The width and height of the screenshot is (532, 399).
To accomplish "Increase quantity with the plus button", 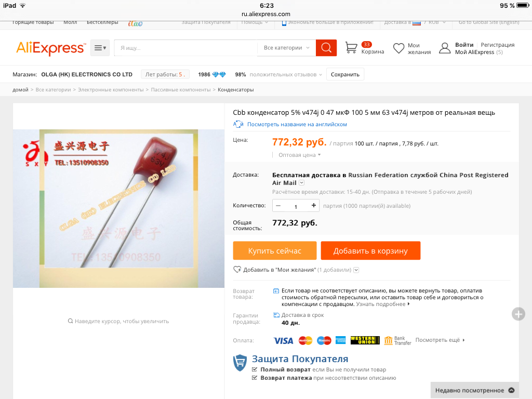I will [x=313, y=206].
